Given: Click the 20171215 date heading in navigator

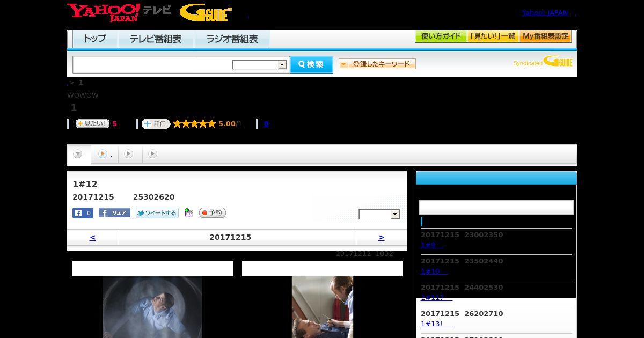Looking at the screenshot, I should click(x=230, y=237).
